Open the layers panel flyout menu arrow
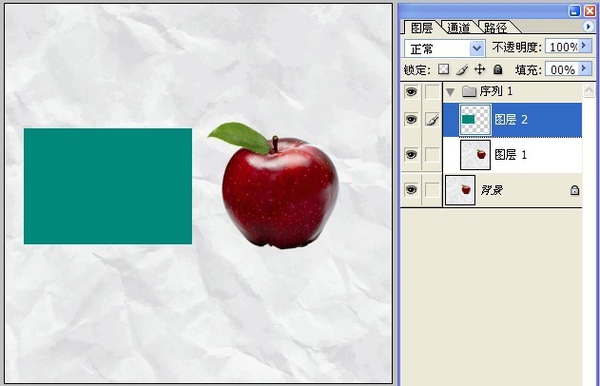 pos(588,26)
